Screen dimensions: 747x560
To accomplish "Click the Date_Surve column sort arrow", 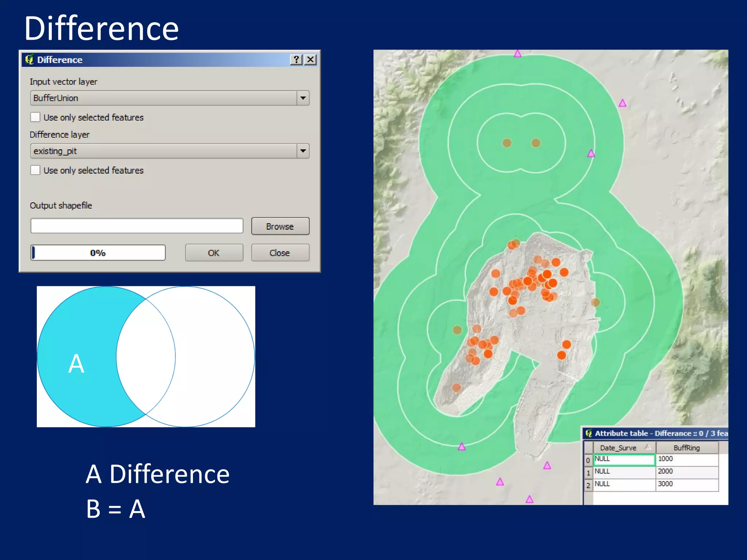I will (648, 447).
